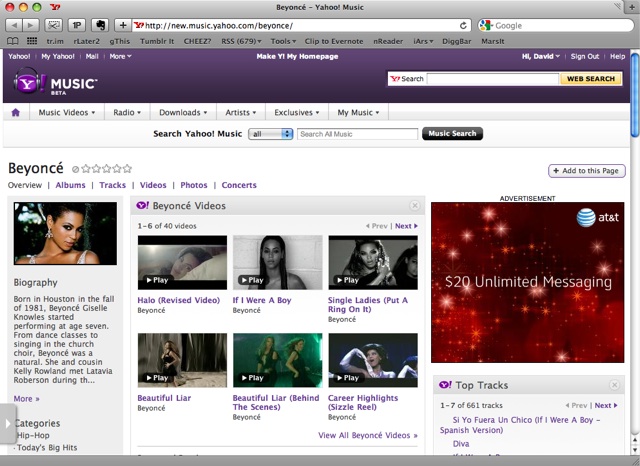Open the 'Hi, David' account dropdown
Screen dimensions: 640x466
[540, 56]
